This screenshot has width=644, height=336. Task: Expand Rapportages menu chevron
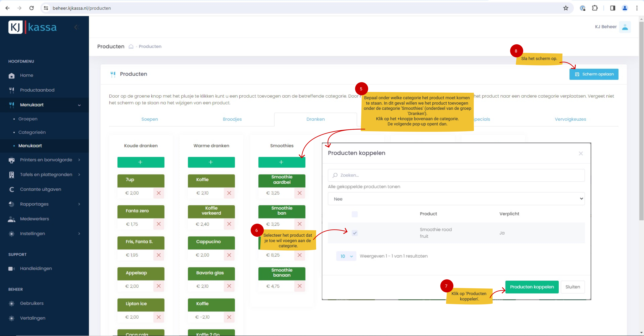(79, 204)
